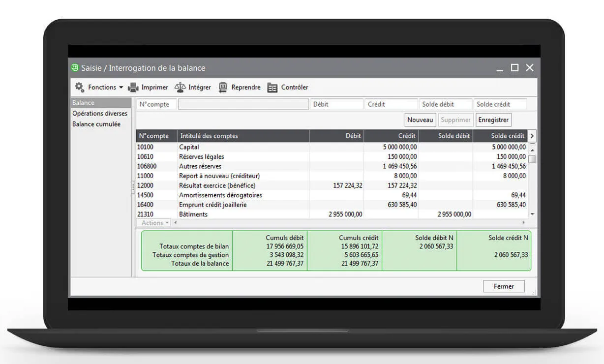Click the Crédit column header
The image size is (604, 364).
coord(392,136)
